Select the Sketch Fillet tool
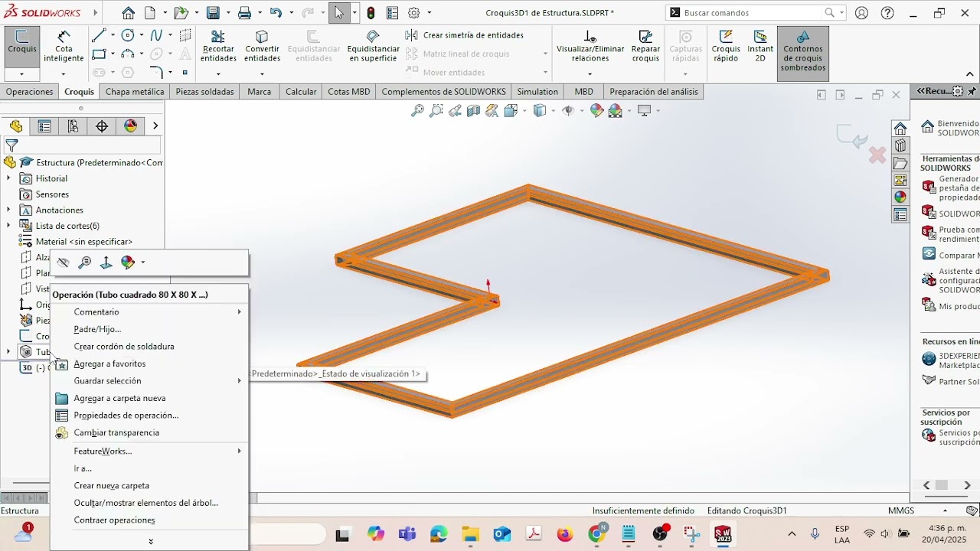 156,73
